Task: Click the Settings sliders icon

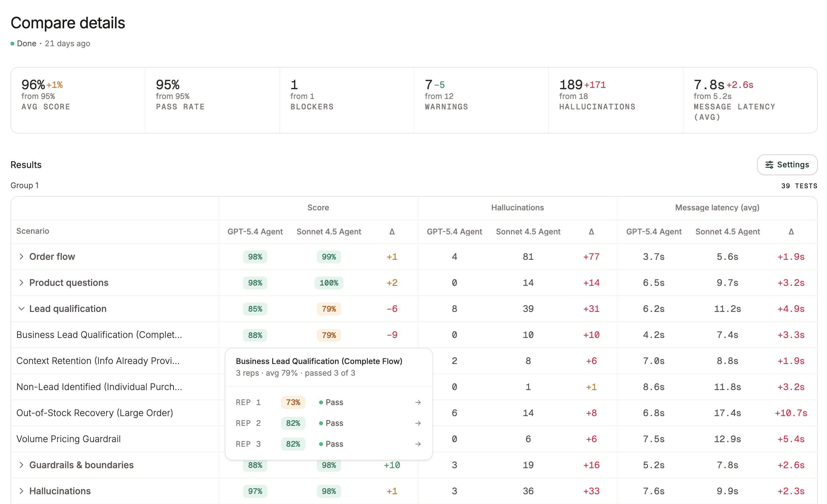Action: [x=769, y=165]
